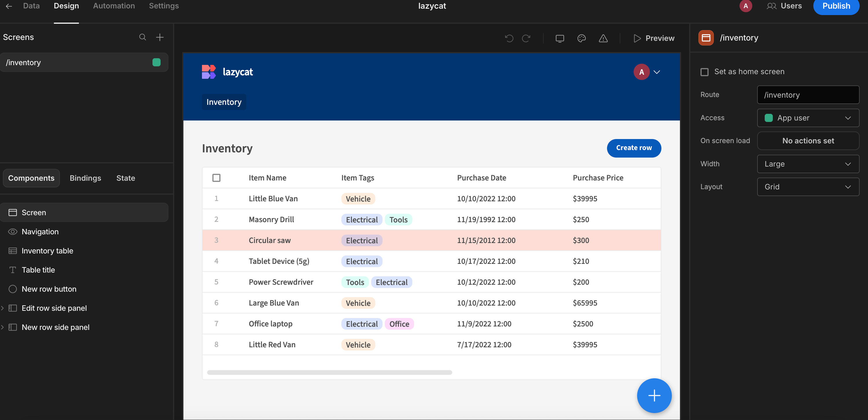Expand the New row side panel tree item
This screenshot has height=420, width=868.
(2, 327)
